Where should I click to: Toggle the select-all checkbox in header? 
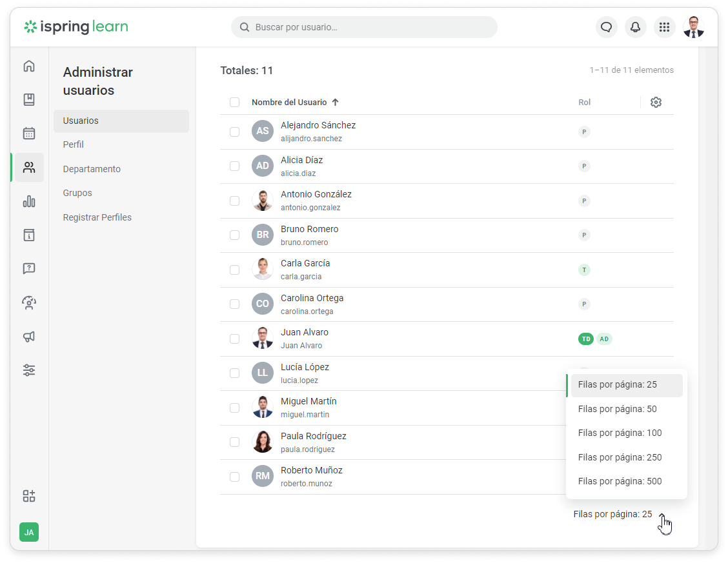234,103
